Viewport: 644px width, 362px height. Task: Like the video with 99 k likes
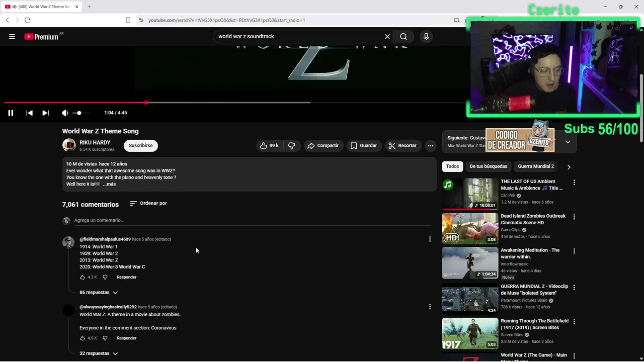pos(269,145)
